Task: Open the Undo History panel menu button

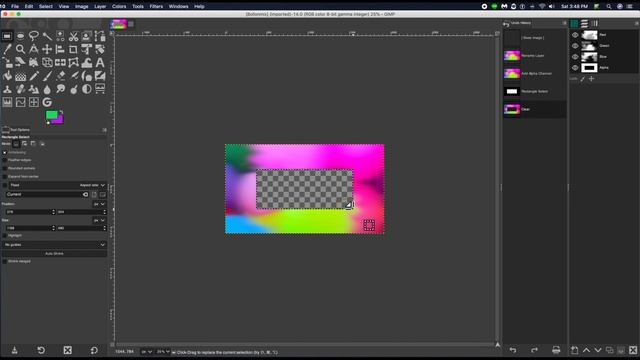Action: click(x=564, y=23)
